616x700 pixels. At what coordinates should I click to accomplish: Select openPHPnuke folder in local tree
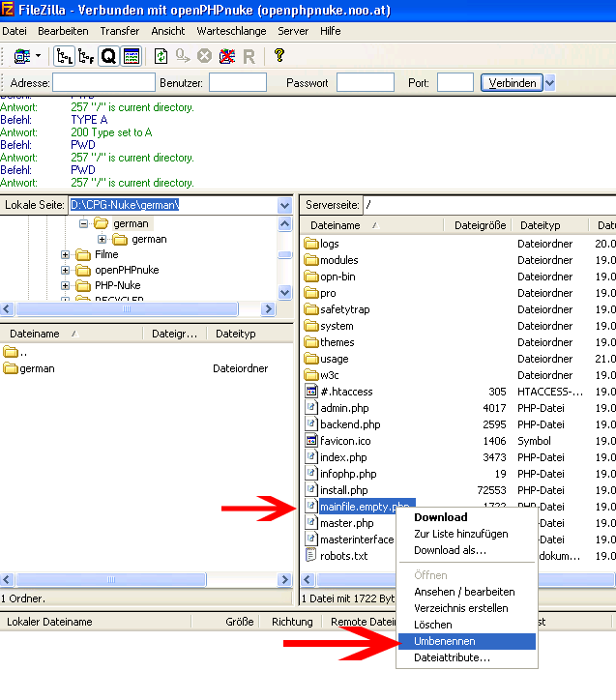[x=127, y=270]
